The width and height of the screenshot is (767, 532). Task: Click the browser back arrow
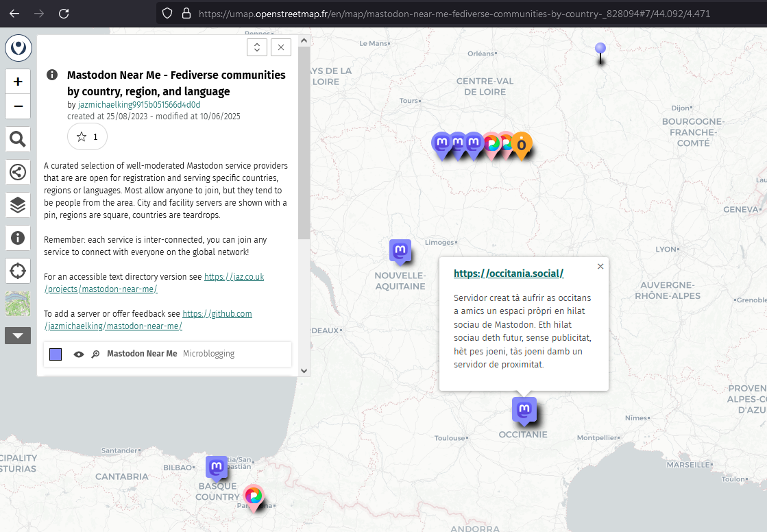point(14,14)
